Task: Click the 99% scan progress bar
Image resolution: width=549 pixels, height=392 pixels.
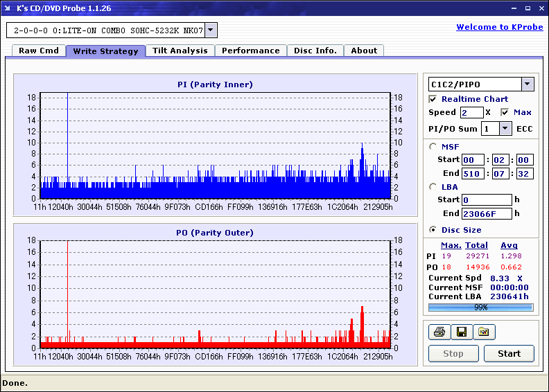Action: pos(480,307)
